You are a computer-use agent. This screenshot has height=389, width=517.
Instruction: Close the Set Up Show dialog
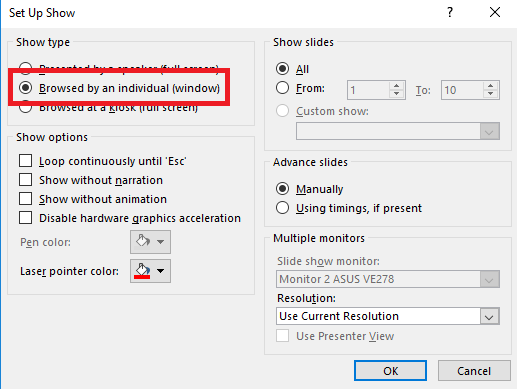495,13
